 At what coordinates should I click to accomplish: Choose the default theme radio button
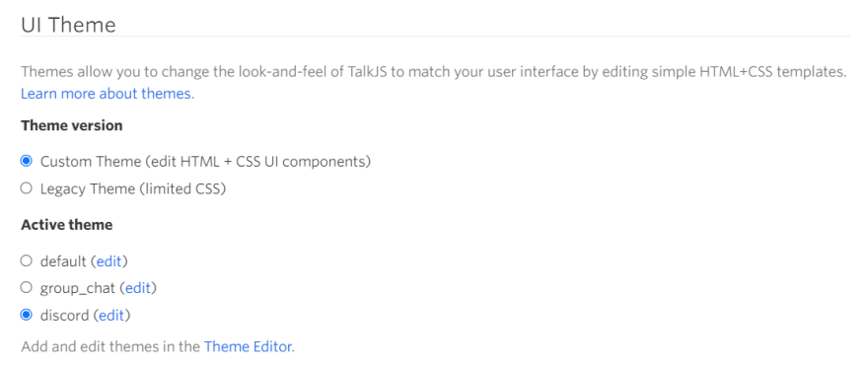26,260
